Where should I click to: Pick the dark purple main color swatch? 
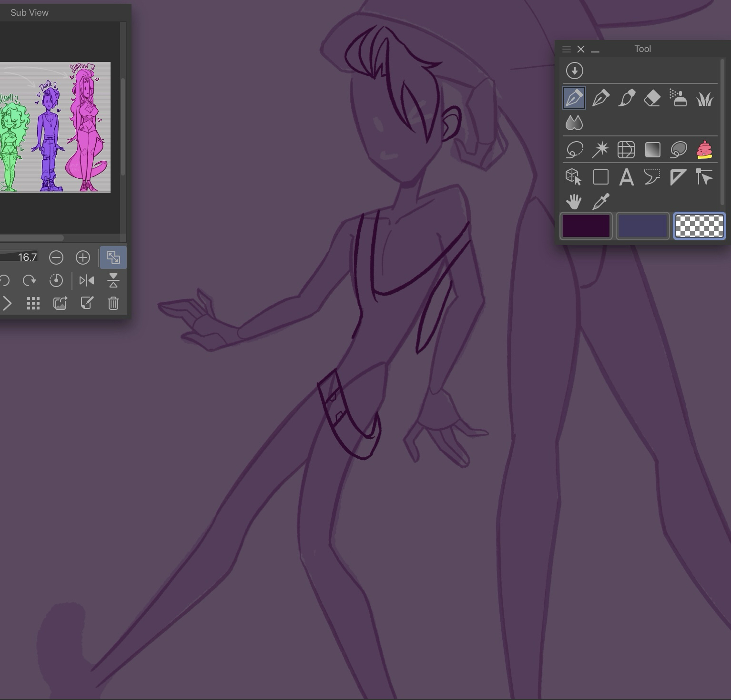(x=586, y=226)
